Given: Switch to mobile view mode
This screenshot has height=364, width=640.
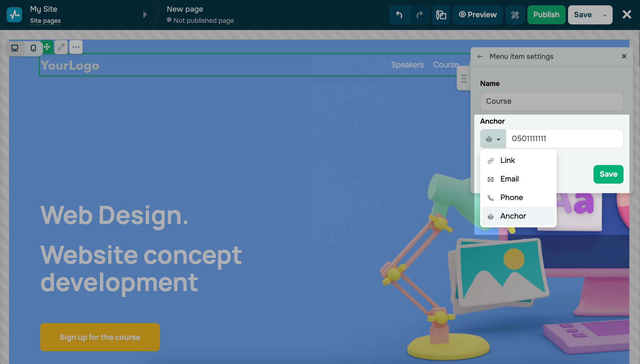Looking at the screenshot, I should [x=33, y=48].
